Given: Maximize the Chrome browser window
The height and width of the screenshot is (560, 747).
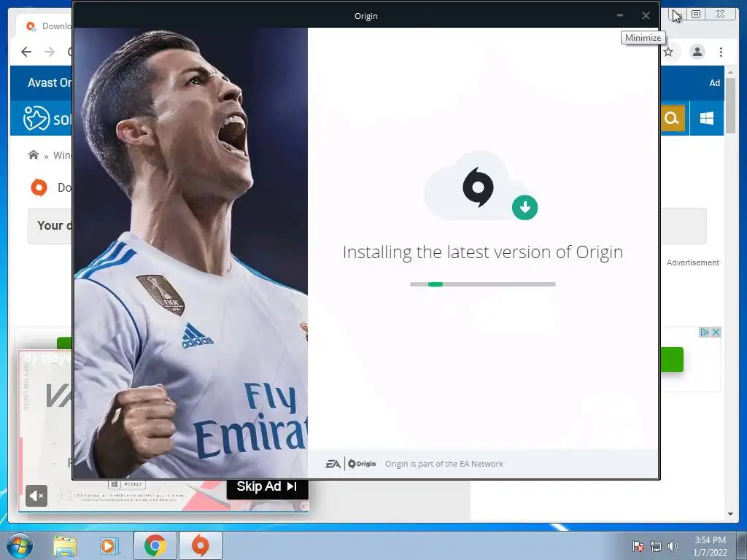Looking at the screenshot, I should [696, 15].
